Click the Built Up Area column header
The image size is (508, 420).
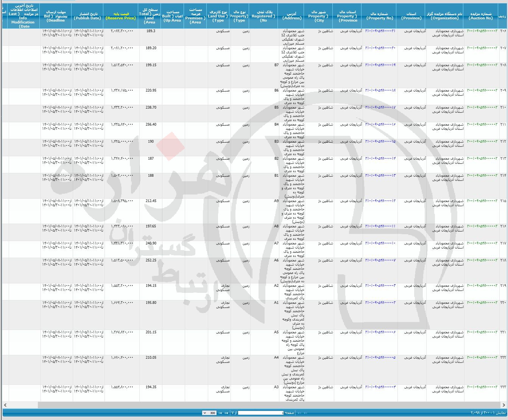pos(172,16)
